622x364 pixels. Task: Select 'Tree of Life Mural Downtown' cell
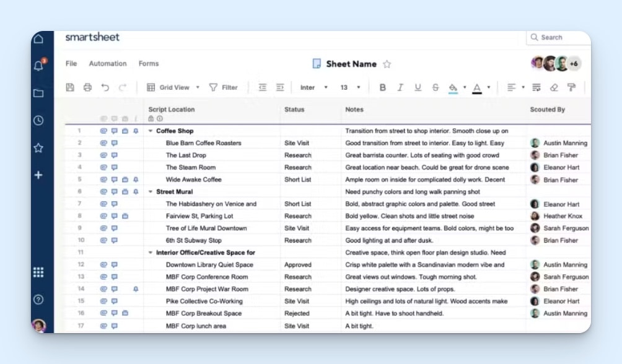coord(212,228)
